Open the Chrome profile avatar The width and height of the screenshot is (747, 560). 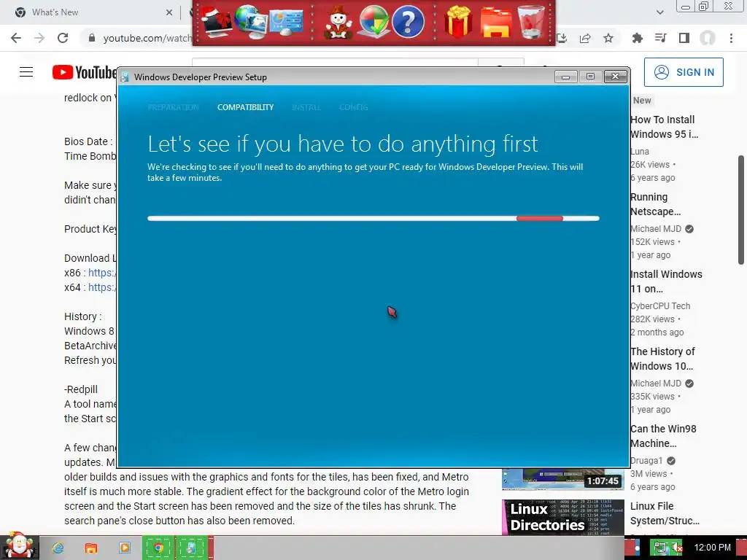coord(708,38)
